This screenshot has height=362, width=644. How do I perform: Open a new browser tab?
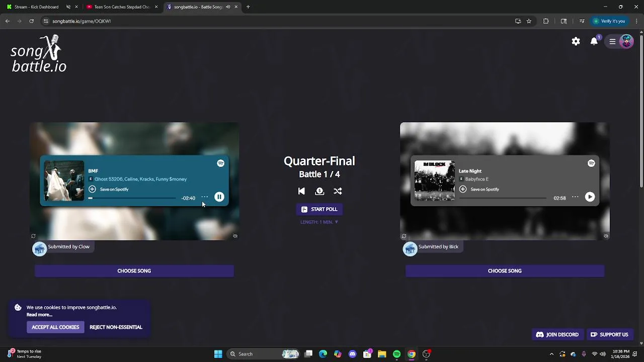(248, 7)
